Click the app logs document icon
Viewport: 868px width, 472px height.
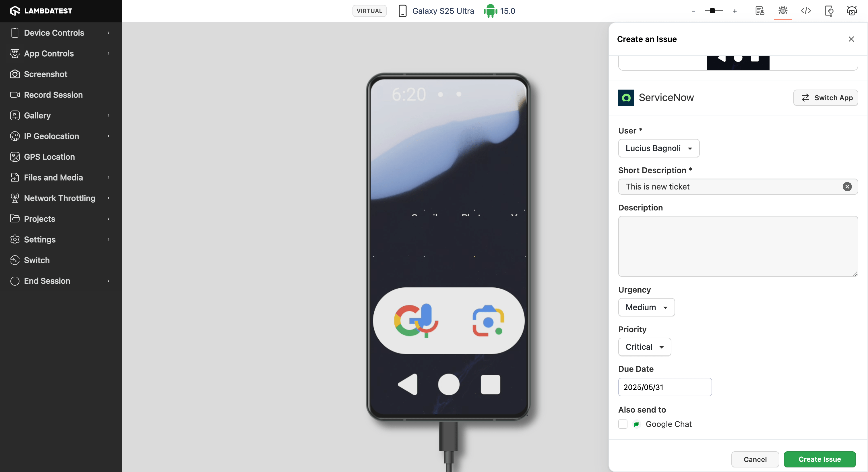pos(759,11)
